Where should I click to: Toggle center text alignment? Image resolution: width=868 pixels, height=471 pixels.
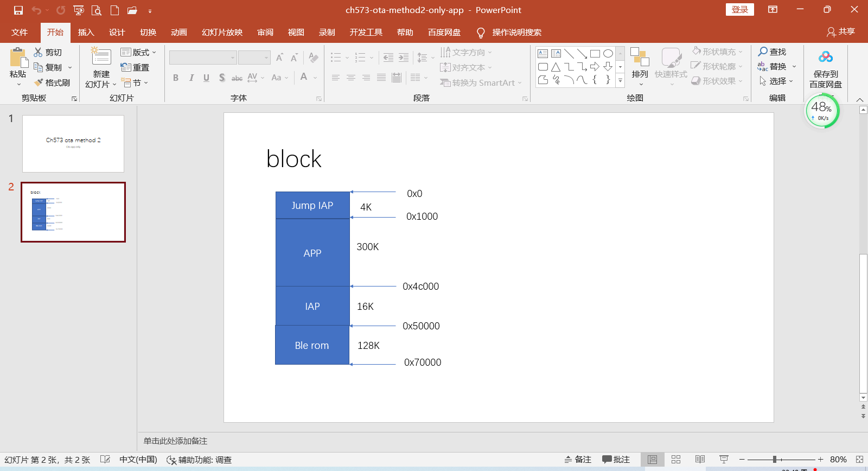[x=351, y=78]
